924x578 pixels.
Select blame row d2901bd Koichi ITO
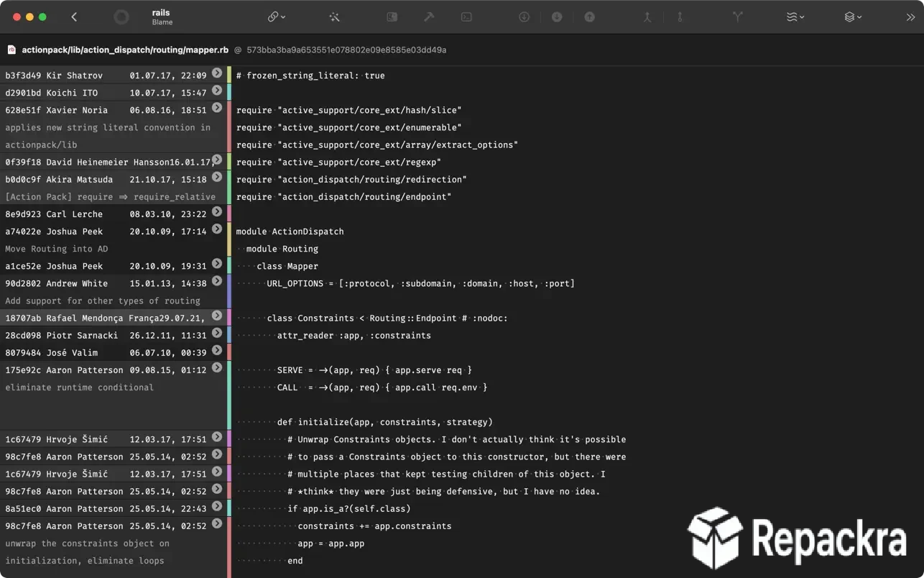114,93
